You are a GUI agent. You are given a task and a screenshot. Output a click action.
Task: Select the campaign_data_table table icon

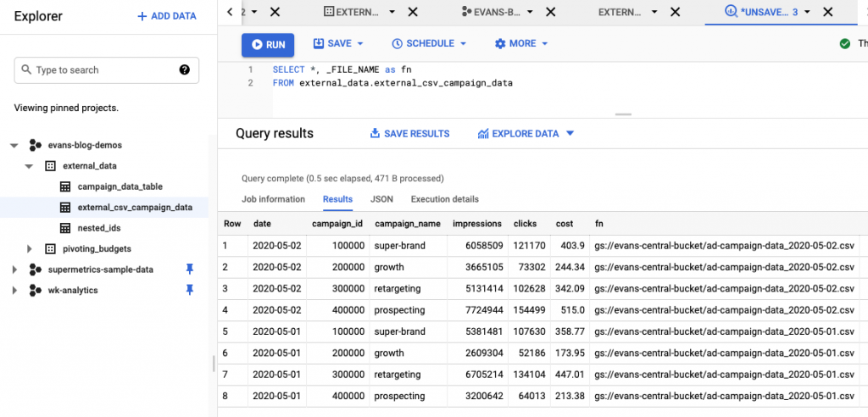click(x=65, y=186)
